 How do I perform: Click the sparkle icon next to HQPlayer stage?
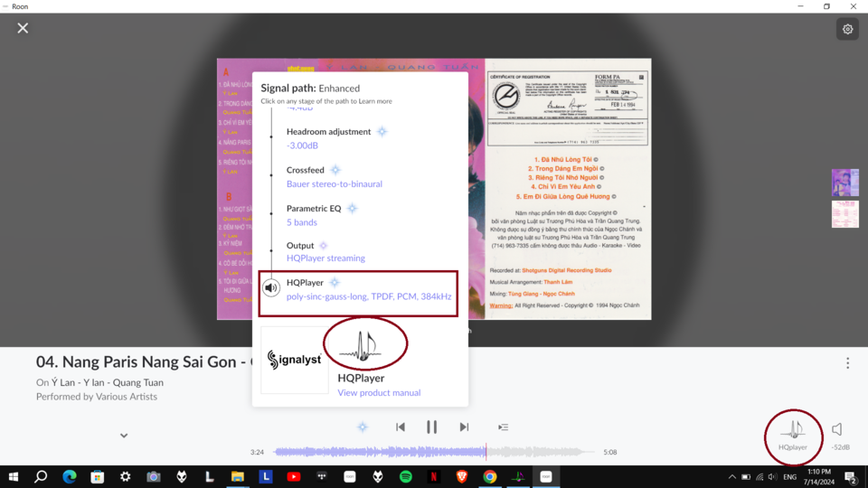pyautogui.click(x=335, y=283)
